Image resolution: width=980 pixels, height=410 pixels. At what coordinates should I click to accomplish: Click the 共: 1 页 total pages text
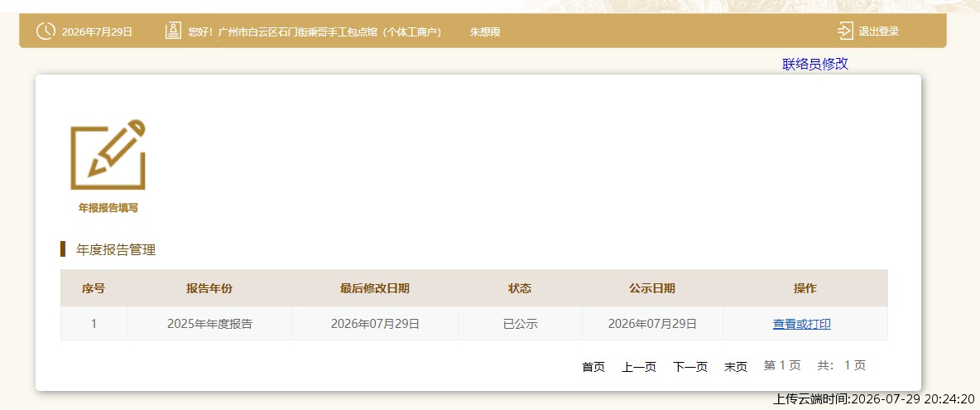[x=841, y=365]
